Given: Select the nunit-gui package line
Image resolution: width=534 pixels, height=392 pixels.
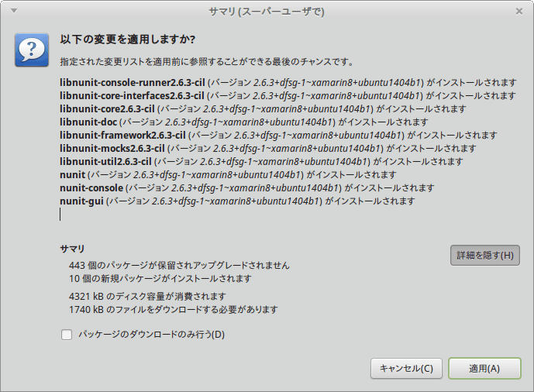Looking at the screenshot, I should [237, 201].
